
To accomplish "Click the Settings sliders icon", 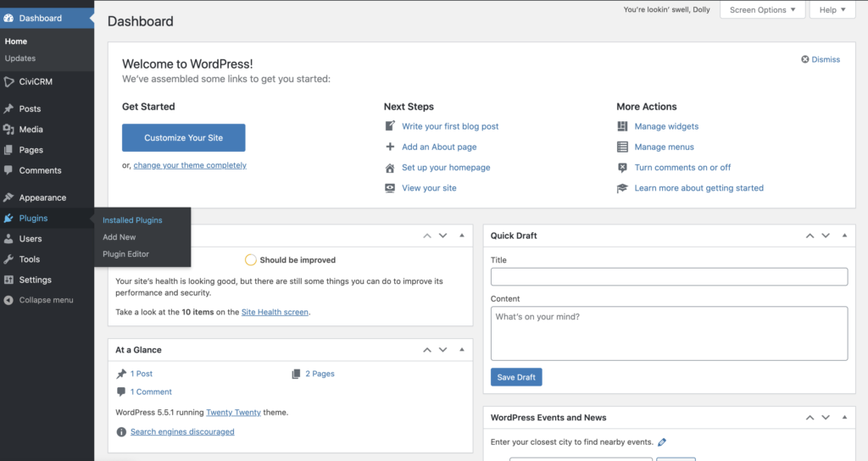I will pos(8,280).
